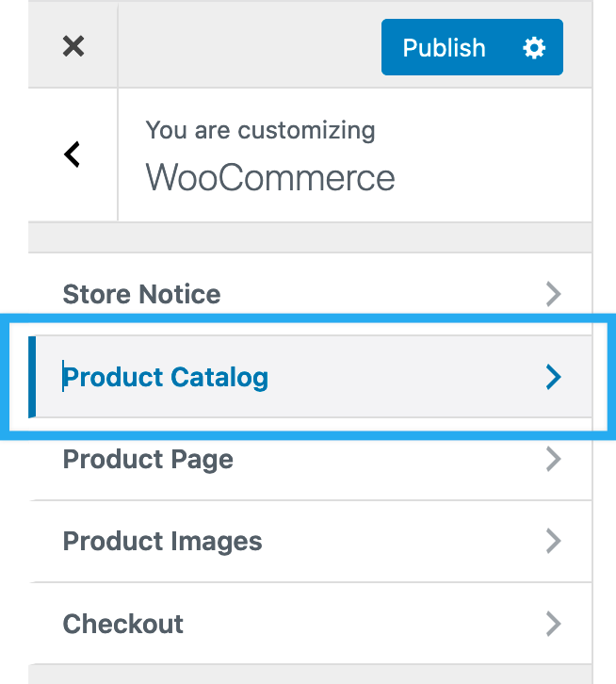Open the Checkout section
The width and height of the screenshot is (616, 684).
click(123, 623)
